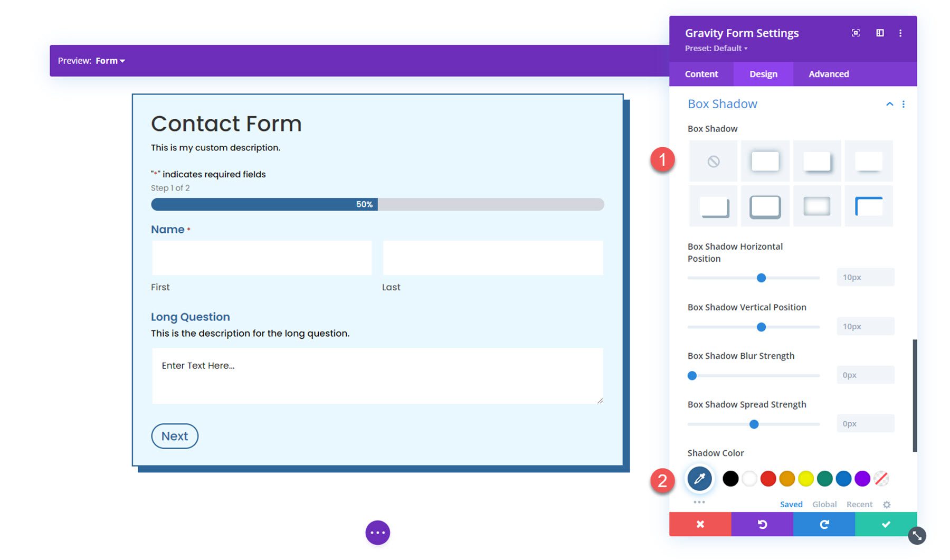Open color manager via the gear icon
950x560 pixels.
point(886,504)
